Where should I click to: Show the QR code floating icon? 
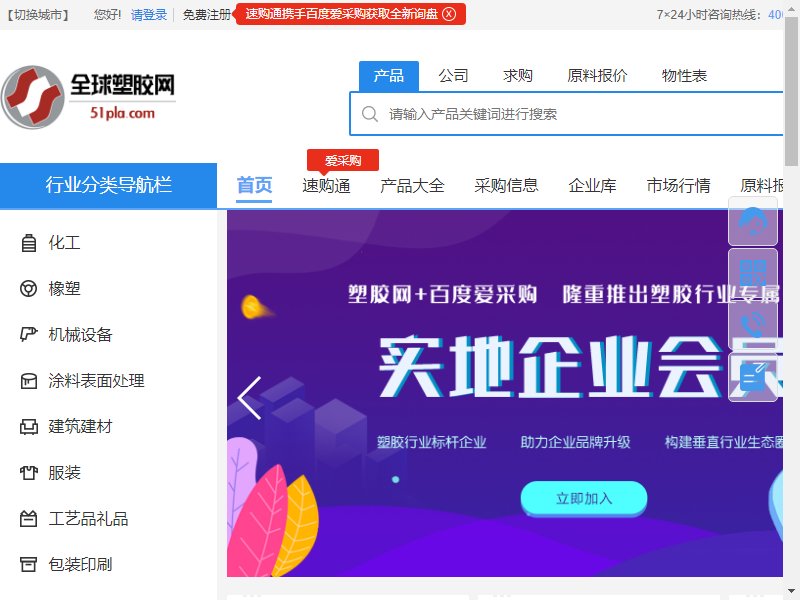(753, 273)
